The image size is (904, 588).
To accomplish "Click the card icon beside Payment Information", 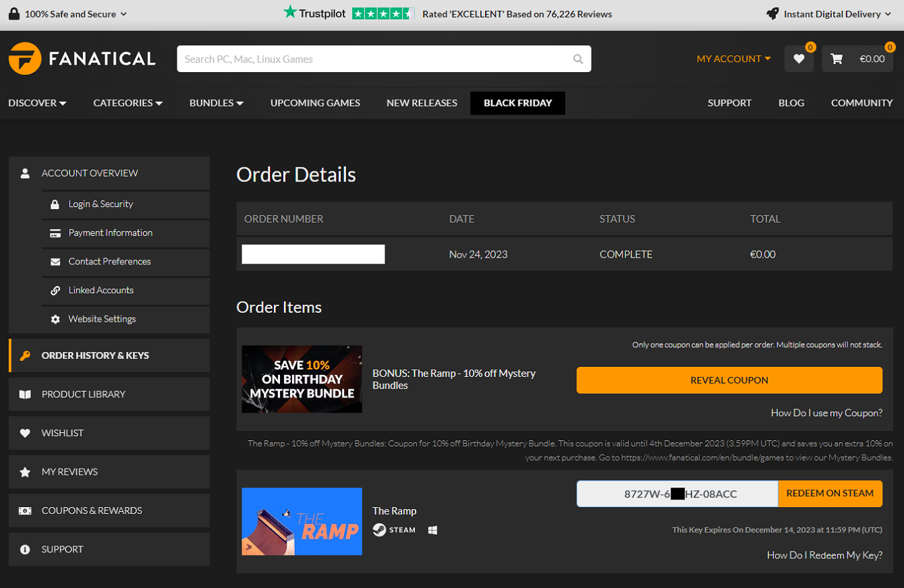I will pos(55,233).
